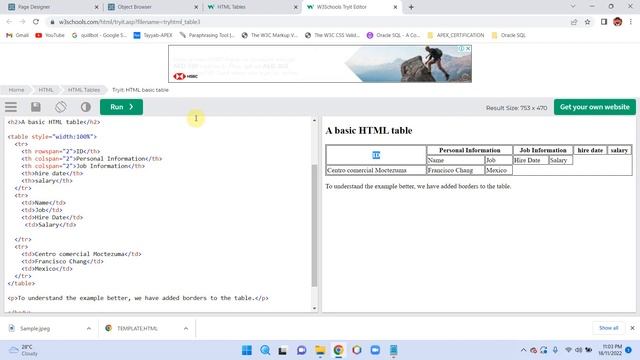Bookmark this page with star icon

point(587,22)
